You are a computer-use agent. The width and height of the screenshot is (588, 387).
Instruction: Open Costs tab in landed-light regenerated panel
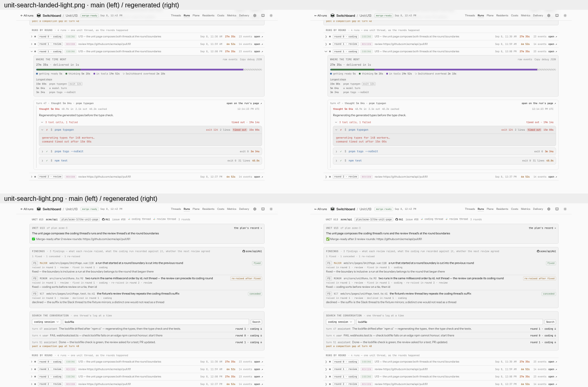click(514, 16)
